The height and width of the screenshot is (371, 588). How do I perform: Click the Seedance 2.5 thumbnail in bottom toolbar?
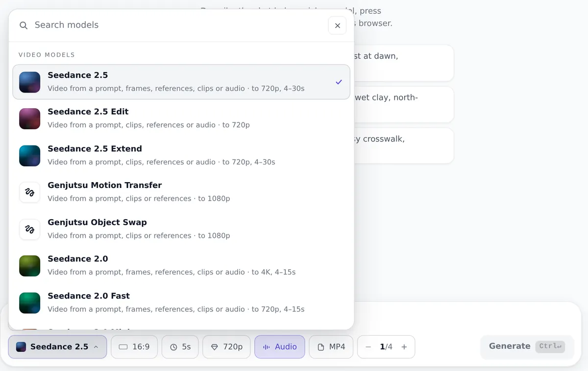tap(21, 347)
